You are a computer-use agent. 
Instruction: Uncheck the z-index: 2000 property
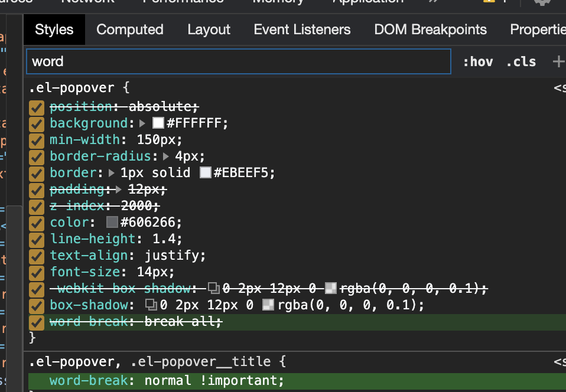pyautogui.click(x=37, y=207)
